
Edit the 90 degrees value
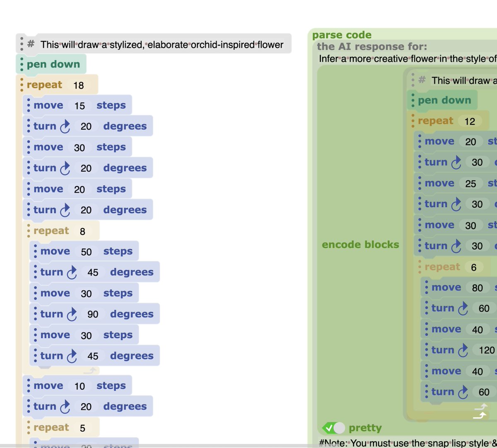point(93,314)
